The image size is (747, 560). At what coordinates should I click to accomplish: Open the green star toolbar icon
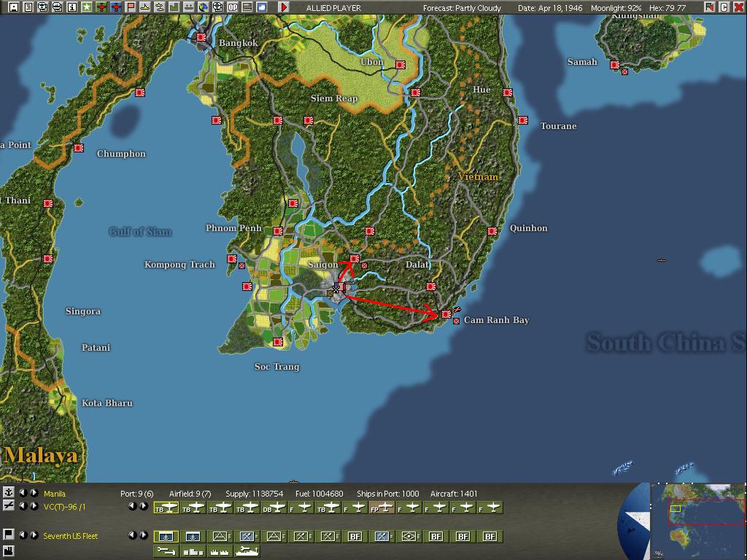point(86,7)
